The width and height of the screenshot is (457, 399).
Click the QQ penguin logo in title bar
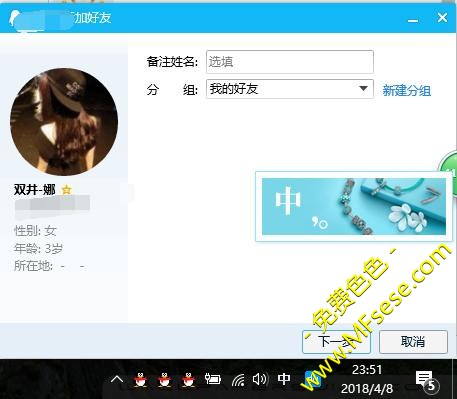[x=15, y=18]
